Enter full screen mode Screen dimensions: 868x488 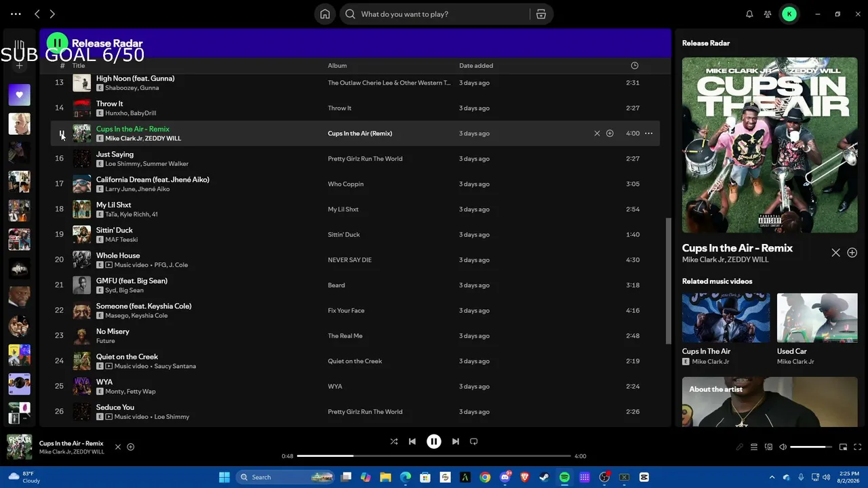[x=858, y=447]
